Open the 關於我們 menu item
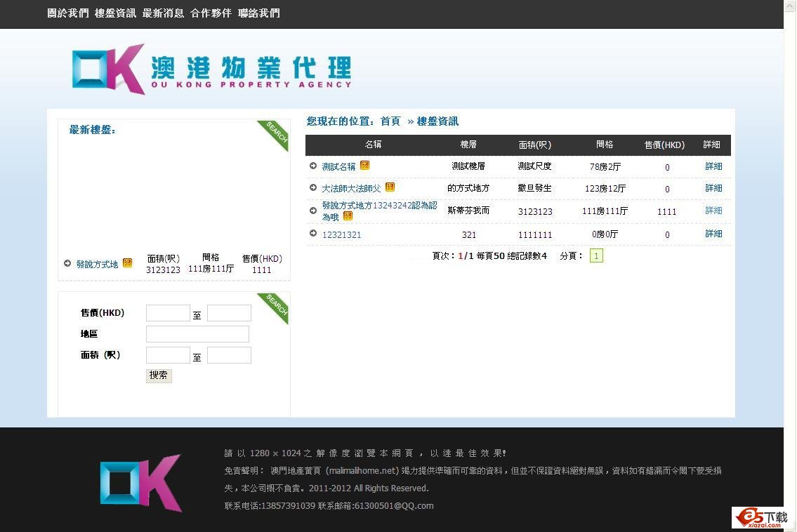This screenshot has width=797, height=532. tap(67, 13)
